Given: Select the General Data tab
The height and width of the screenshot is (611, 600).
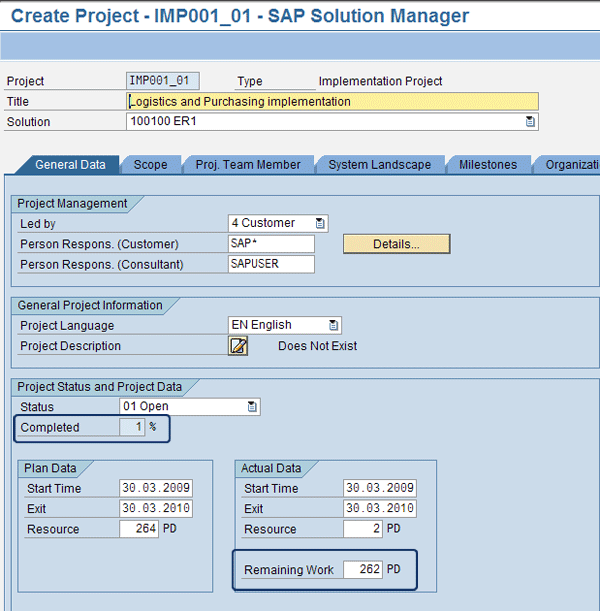Looking at the screenshot, I should point(70,165).
